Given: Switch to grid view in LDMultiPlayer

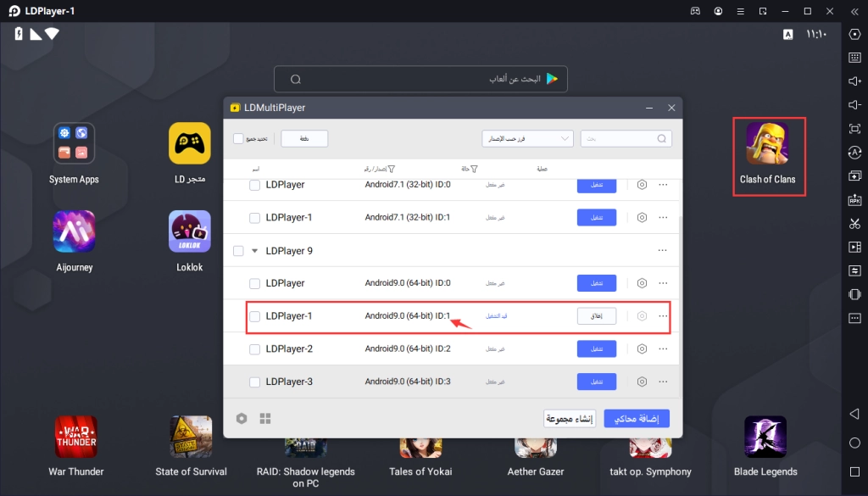Looking at the screenshot, I should coord(265,419).
